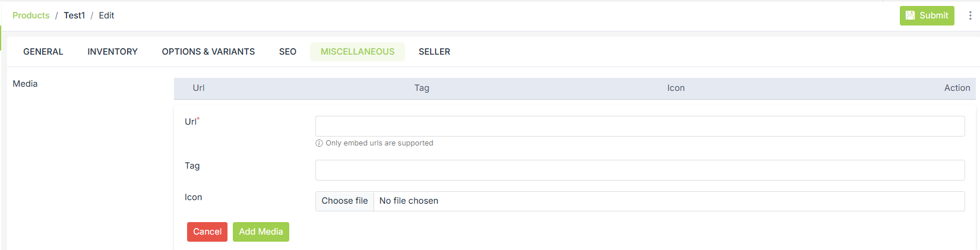The height and width of the screenshot is (250, 980).
Task: Select the Options & Variants tab
Action: pos(208,52)
